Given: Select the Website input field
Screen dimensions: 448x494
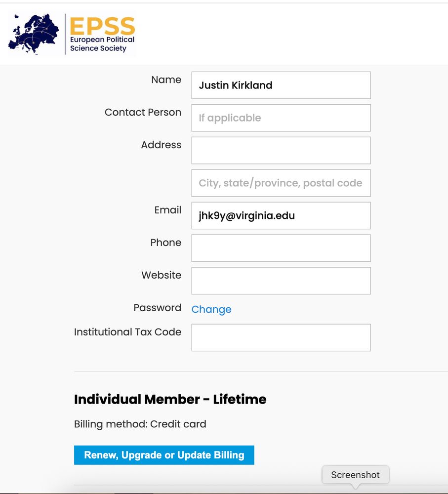Looking at the screenshot, I should 281,281.
